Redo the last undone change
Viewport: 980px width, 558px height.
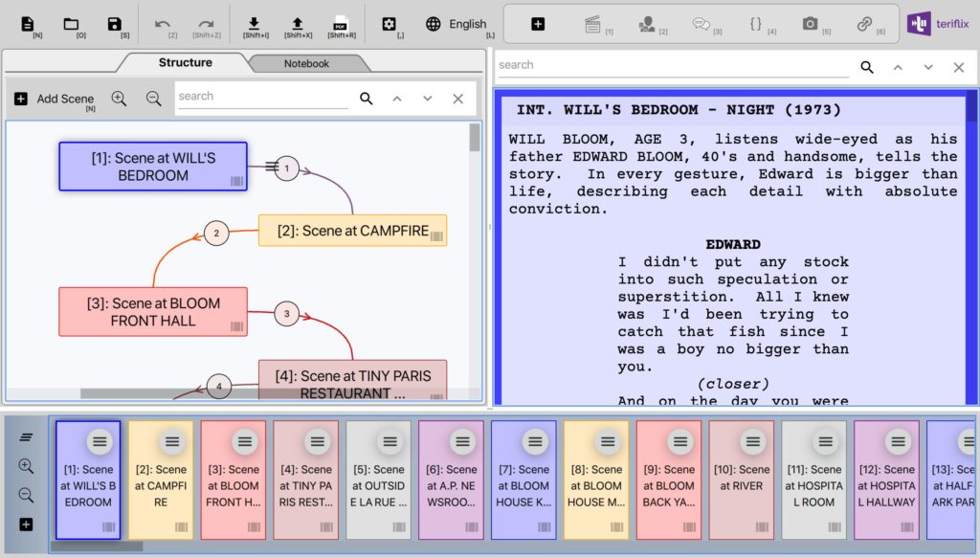pyautogui.click(x=207, y=24)
